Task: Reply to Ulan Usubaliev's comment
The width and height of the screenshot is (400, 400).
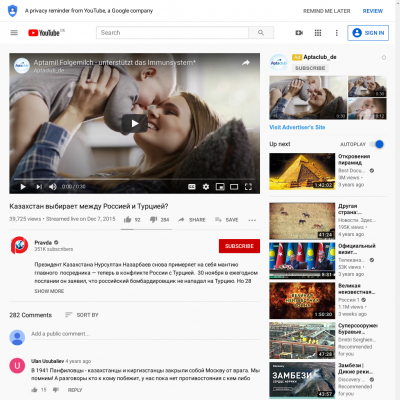Action: [x=75, y=390]
